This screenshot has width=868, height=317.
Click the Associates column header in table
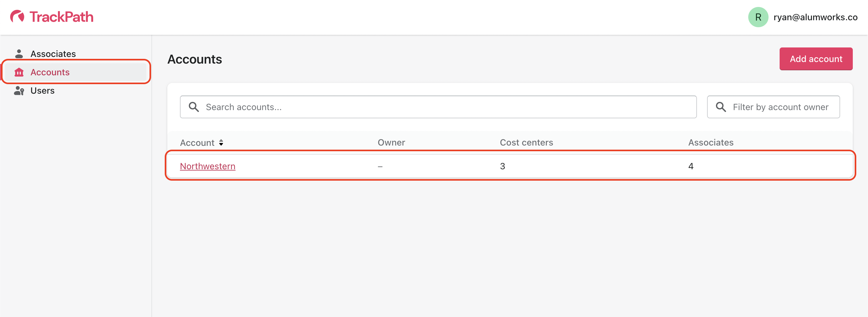[x=710, y=143]
